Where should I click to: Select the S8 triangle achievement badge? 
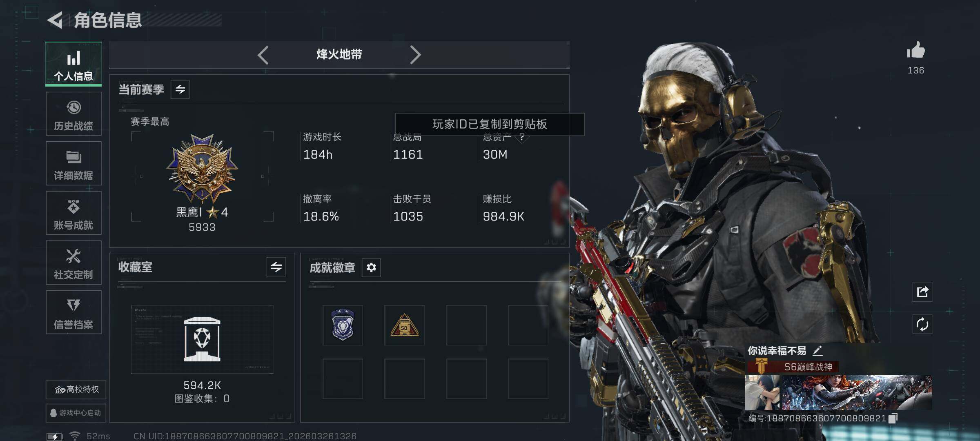pyautogui.click(x=404, y=325)
